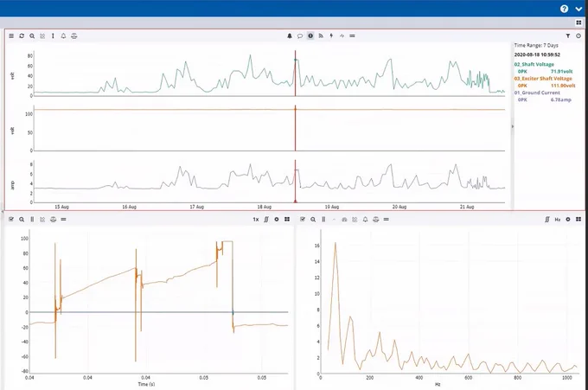Click the checklist icon in spectrum toolbar

[x=303, y=220]
